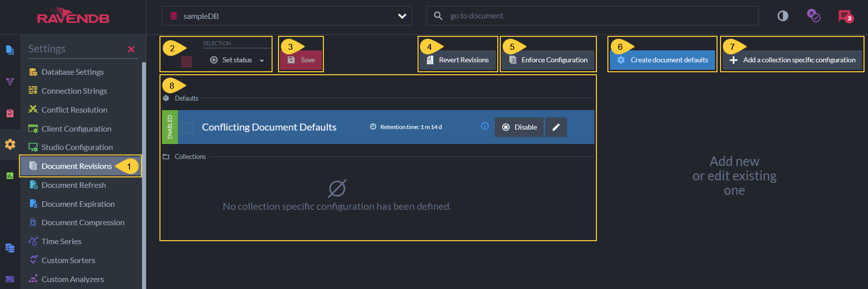
Task: Open the Tasks clipboard icon in sidebar
Action: click(x=9, y=113)
